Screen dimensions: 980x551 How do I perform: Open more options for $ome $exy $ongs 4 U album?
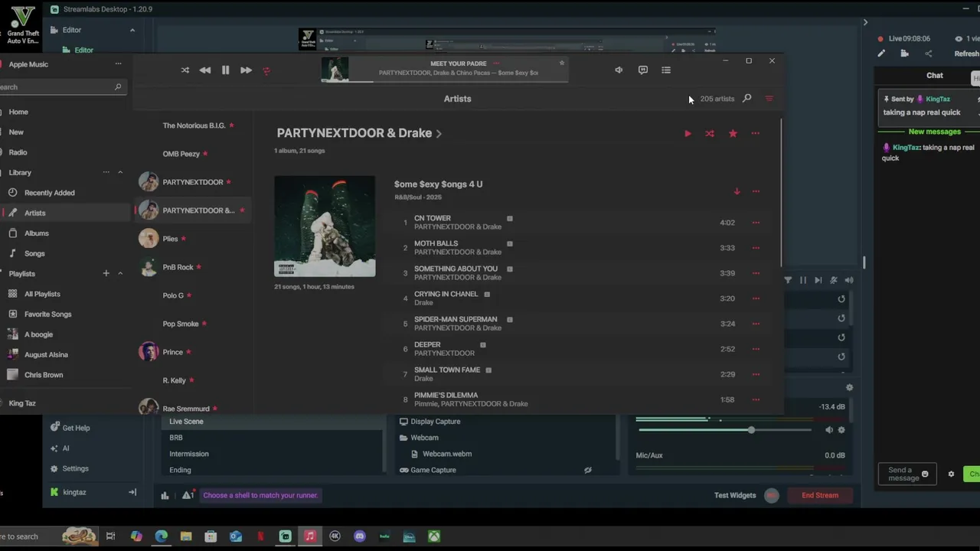[x=756, y=191]
